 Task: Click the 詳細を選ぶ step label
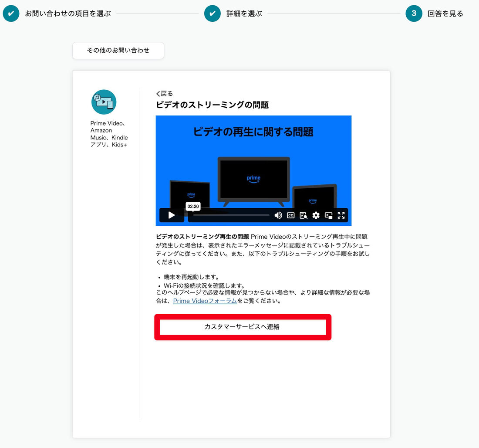tap(244, 14)
